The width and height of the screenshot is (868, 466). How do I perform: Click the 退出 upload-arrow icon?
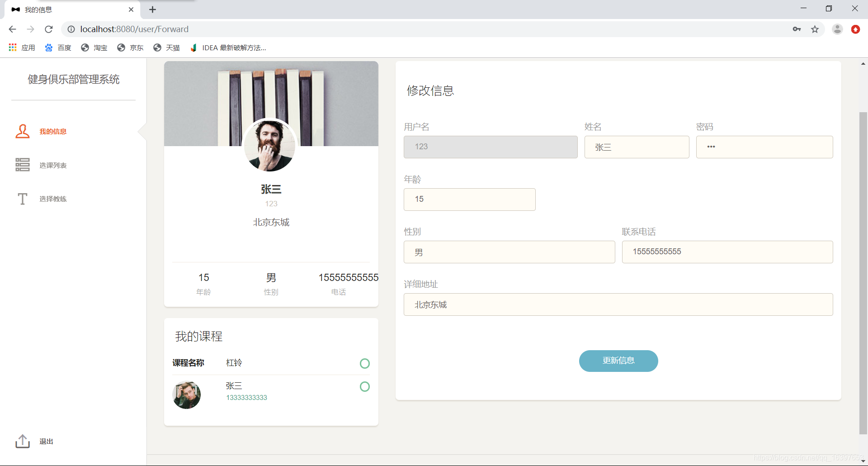pos(23,441)
